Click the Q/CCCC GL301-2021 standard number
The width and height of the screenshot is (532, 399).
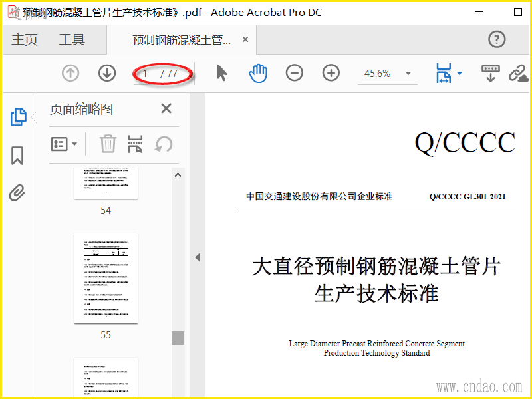(467, 197)
